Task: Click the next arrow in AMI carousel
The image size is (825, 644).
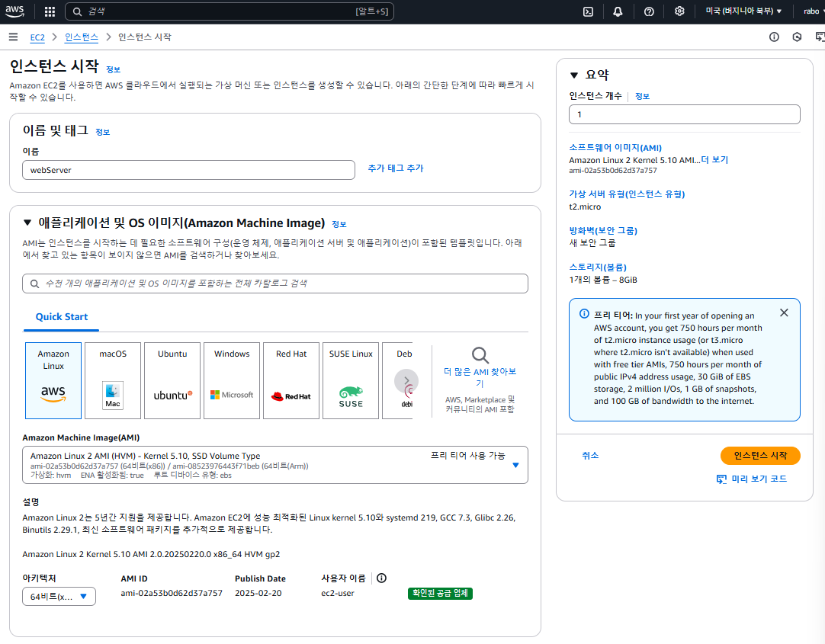Action: [406, 380]
